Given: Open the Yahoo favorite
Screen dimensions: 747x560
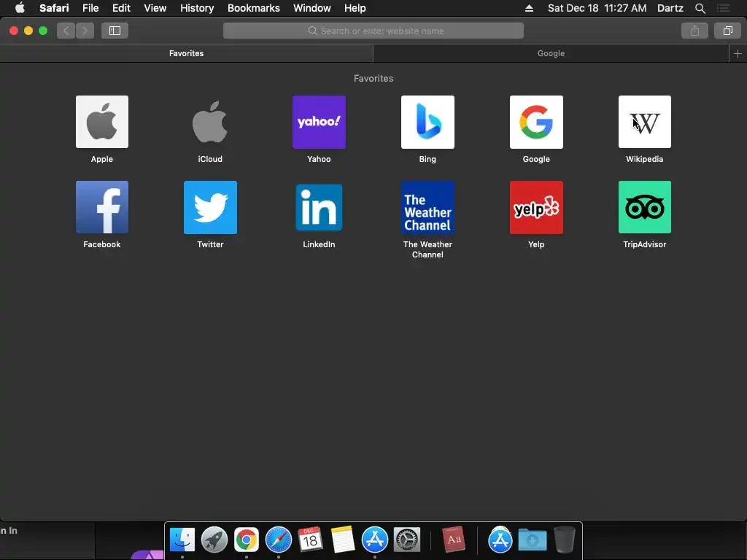Looking at the screenshot, I should click(x=319, y=122).
